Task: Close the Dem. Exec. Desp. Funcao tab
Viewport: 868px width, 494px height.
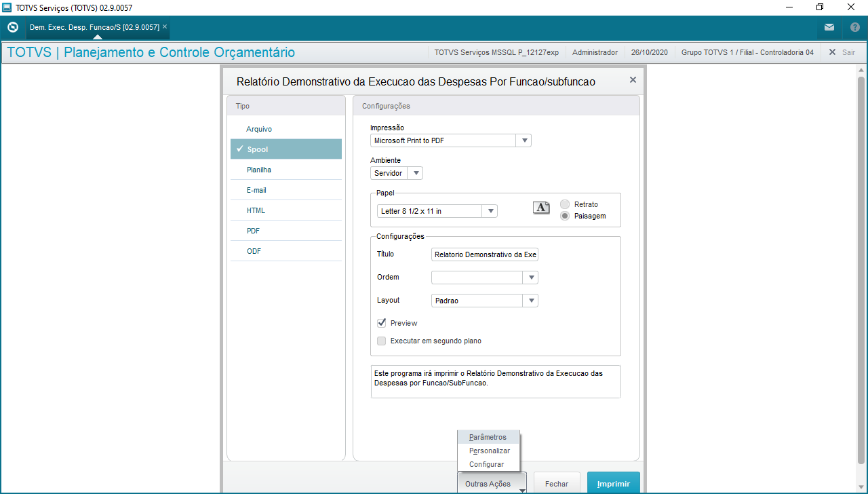Action: tap(165, 27)
